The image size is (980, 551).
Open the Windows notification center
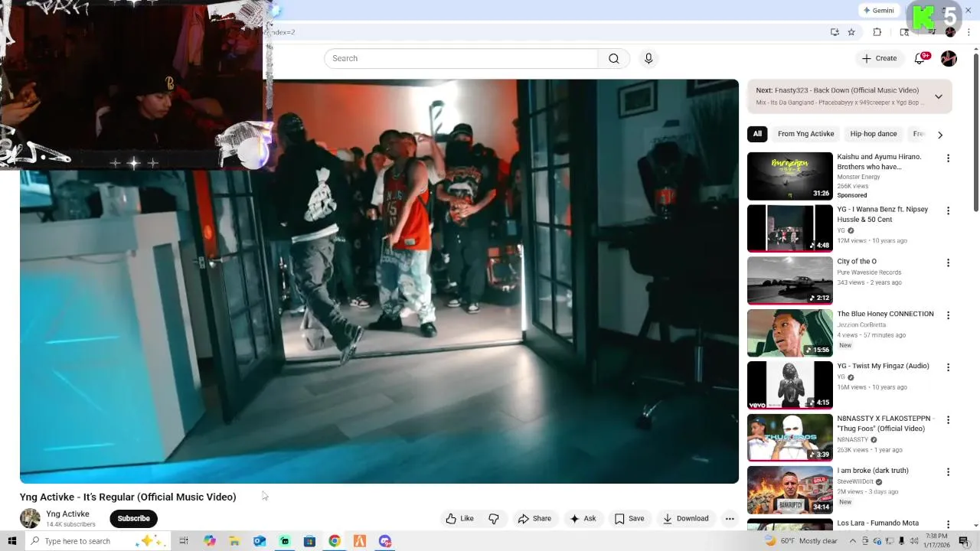pyautogui.click(x=964, y=541)
